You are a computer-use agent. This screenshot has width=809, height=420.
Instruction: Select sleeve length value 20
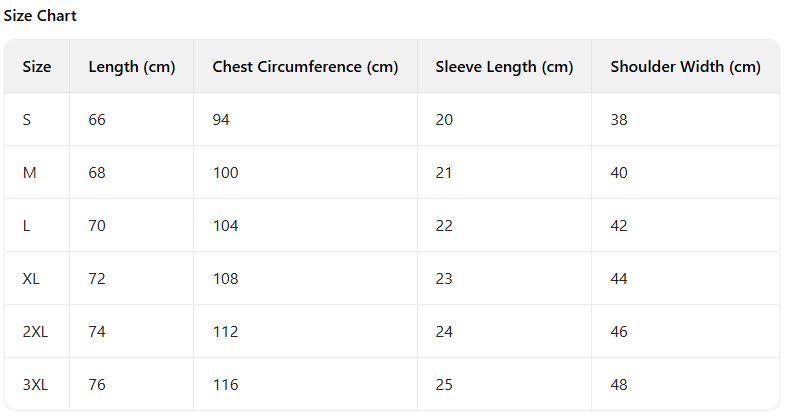point(444,120)
